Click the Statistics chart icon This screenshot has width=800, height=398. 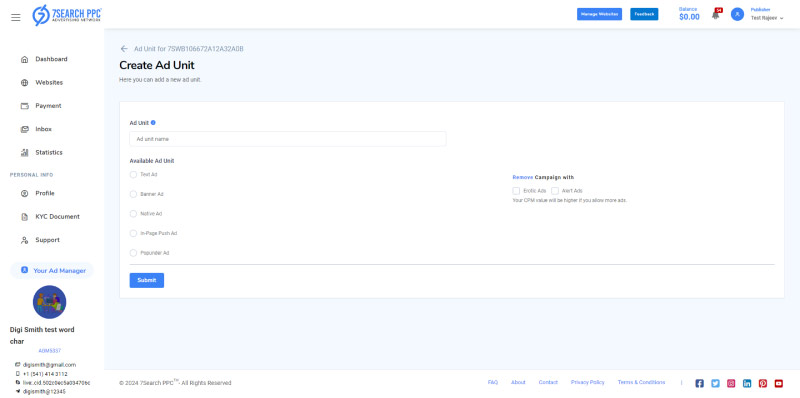pos(24,153)
